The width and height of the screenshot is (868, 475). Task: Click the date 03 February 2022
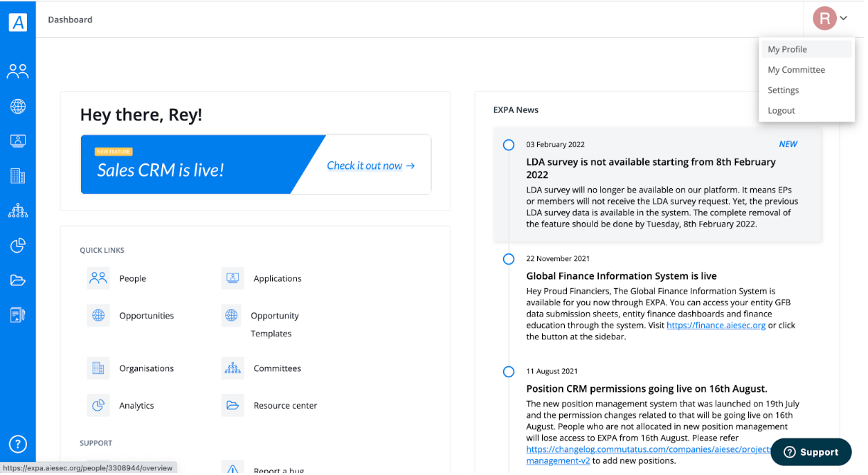point(555,145)
